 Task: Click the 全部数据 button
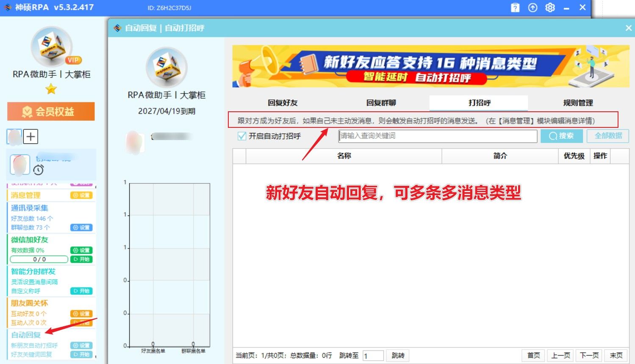click(x=608, y=136)
